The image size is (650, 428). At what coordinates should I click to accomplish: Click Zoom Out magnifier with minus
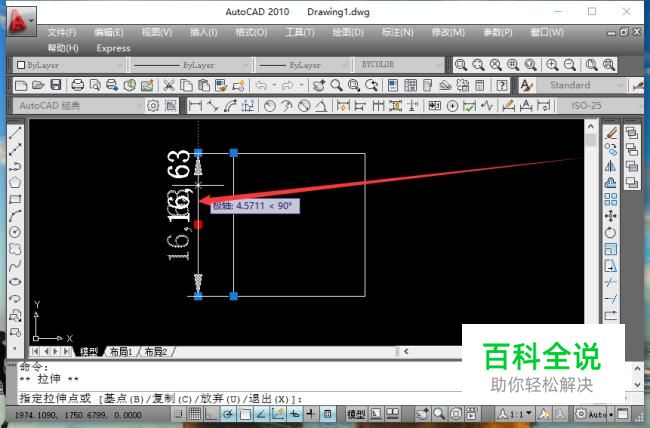tap(570, 65)
